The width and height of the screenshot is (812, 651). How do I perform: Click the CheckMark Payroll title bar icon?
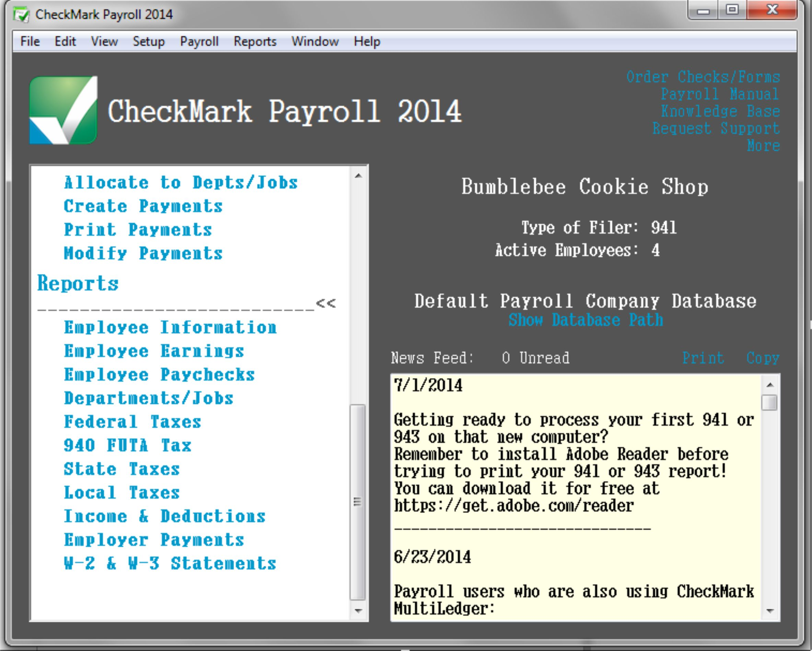click(x=22, y=14)
